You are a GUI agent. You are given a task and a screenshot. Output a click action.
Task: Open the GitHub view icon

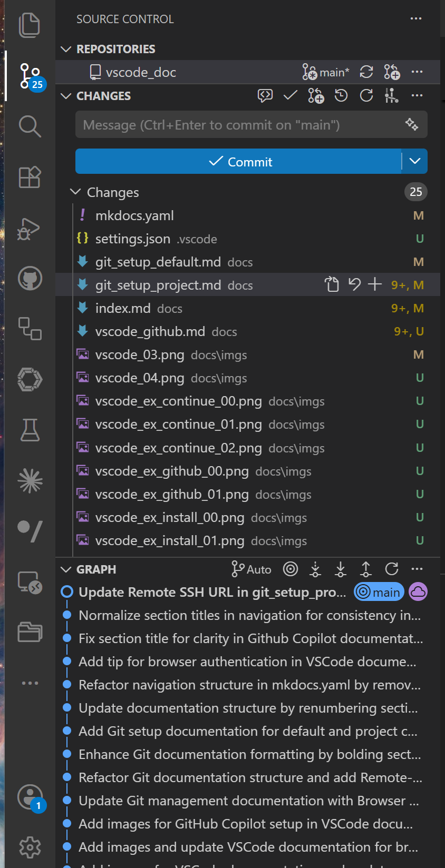(30, 278)
